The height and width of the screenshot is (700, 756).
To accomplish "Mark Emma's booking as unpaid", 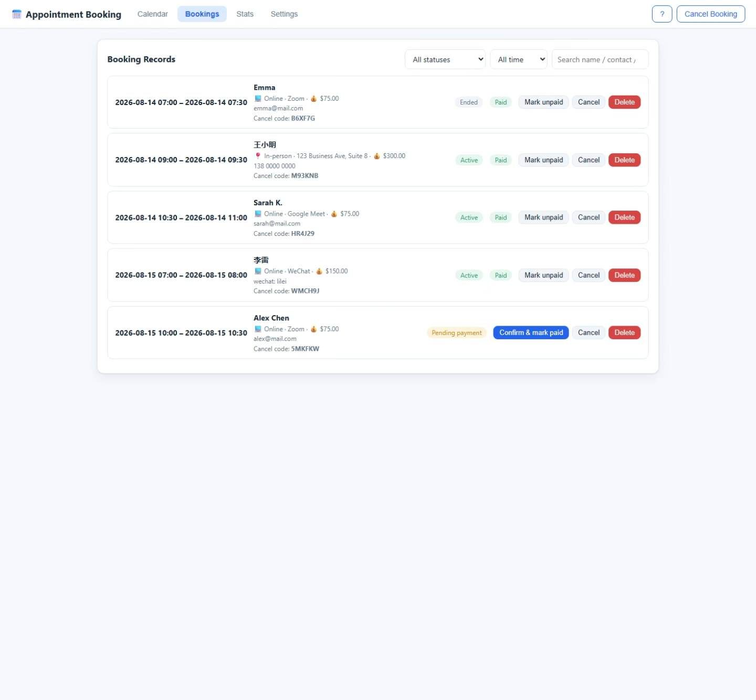I will click(543, 102).
